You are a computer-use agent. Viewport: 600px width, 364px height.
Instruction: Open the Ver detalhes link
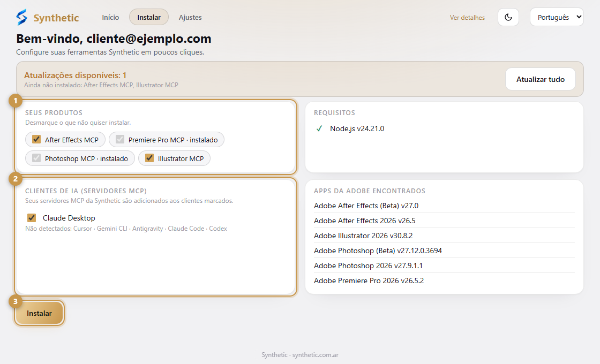tap(467, 18)
